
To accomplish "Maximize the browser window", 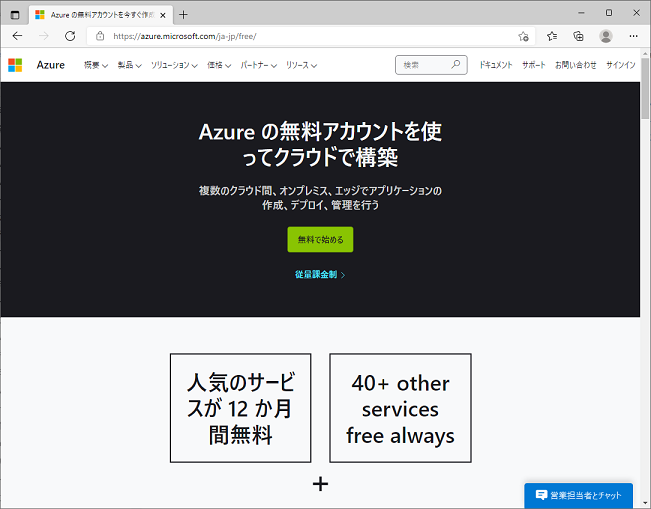I will pyautogui.click(x=609, y=13).
